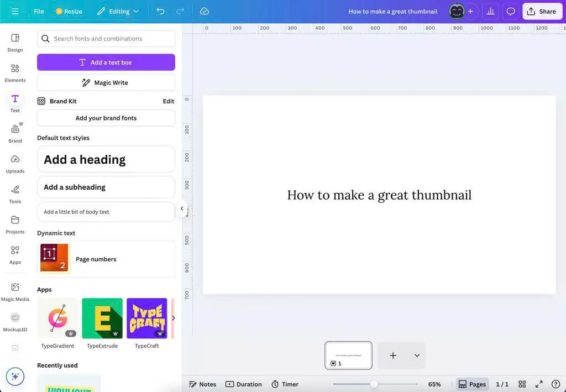
Task: Open the comments speech bubble icon
Action: (511, 11)
